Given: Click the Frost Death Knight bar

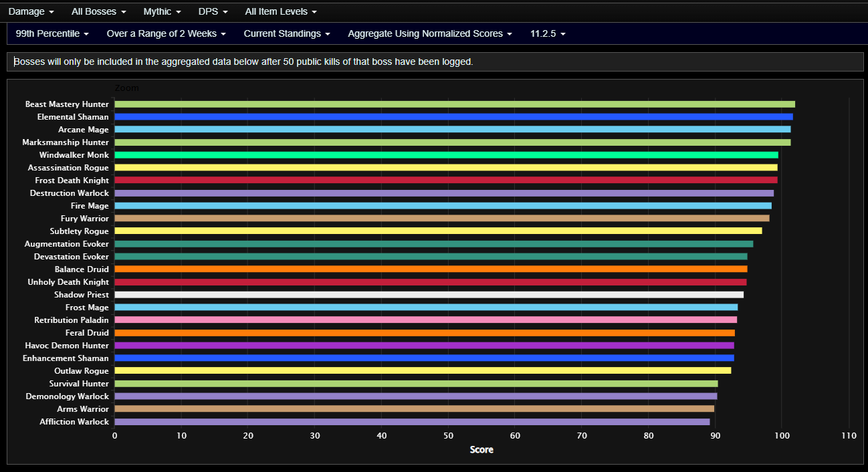Looking at the screenshot, I should pos(446,181).
